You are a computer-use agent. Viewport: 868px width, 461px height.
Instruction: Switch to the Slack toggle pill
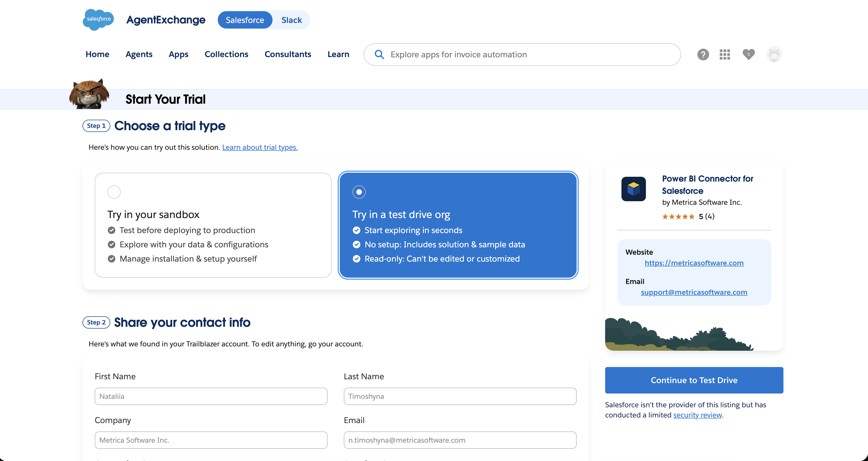[291, 20]
